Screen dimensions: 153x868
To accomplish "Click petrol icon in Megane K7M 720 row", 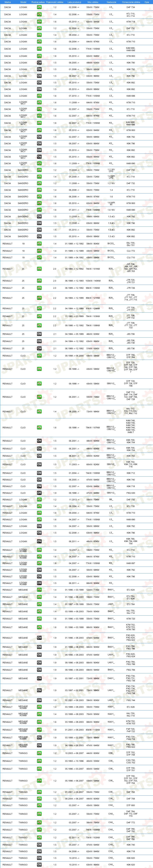I will coord(39,619).
